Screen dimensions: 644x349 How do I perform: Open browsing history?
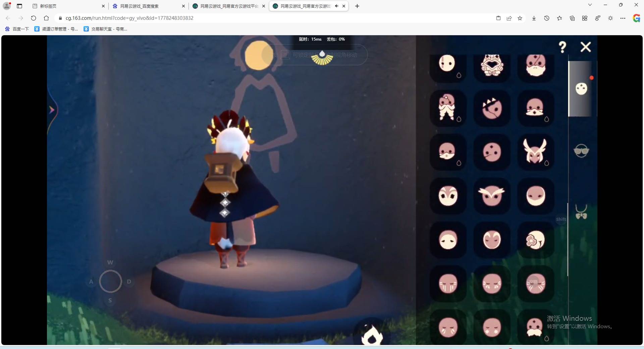[x=547, y=18]
